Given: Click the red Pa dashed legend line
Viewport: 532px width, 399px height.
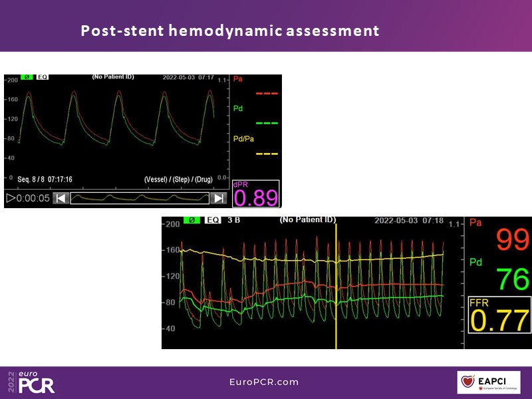Looking at the screenshot, I should 266,94.
